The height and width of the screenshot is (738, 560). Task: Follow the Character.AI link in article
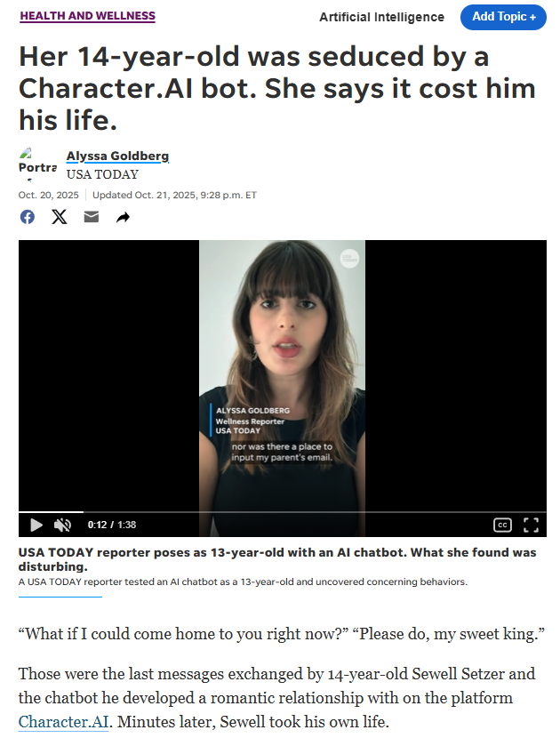click(63, 721)
